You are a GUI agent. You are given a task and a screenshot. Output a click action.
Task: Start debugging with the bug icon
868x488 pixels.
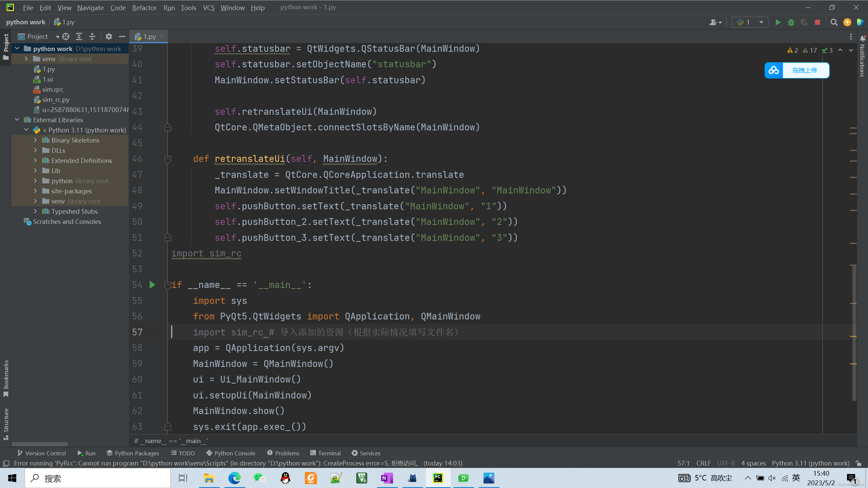tap(791, 22)
